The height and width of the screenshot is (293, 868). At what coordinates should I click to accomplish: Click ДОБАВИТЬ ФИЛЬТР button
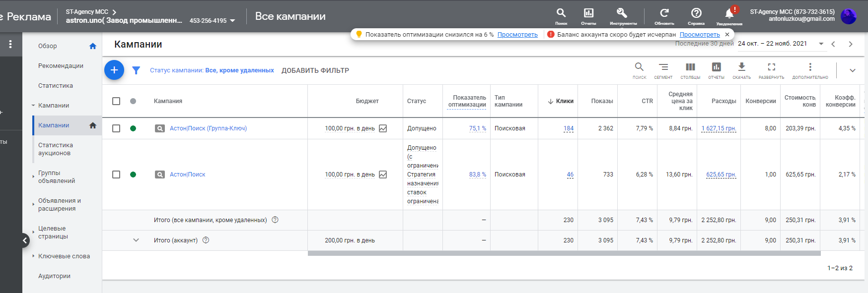pos(315,70)
